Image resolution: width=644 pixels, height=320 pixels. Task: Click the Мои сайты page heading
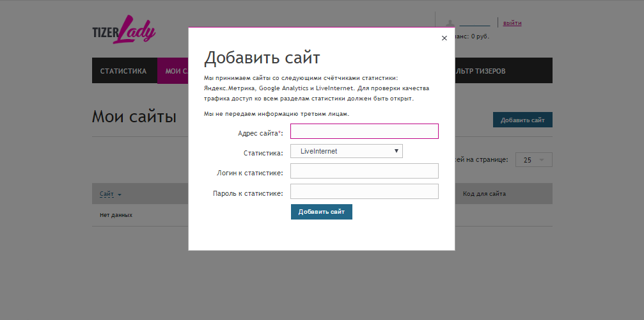click(134, 116)
